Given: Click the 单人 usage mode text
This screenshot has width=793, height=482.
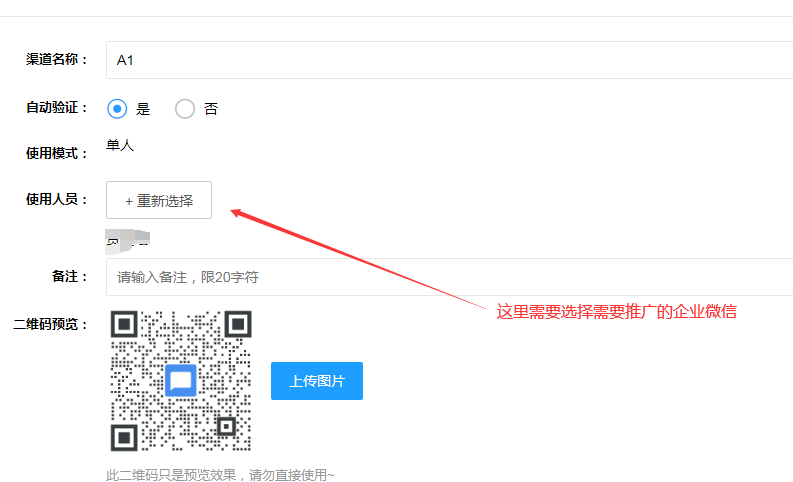Looking at the screenshot, I should click(x=120, y=145).
